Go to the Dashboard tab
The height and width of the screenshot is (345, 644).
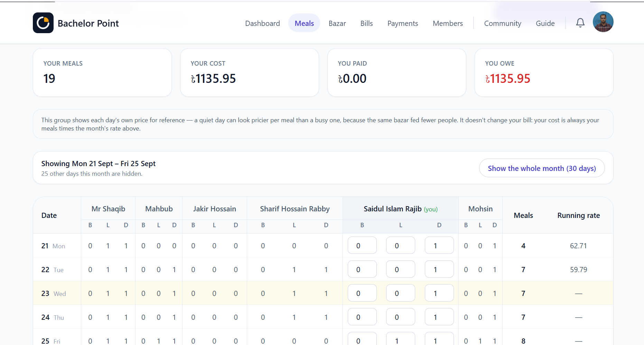(x=262, y=23)
